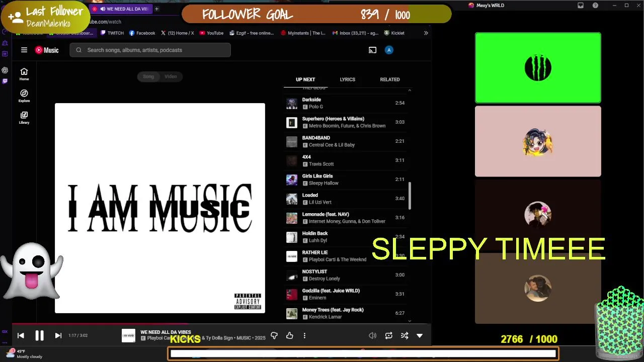The height and width of the screenshot is (362, 644).
Task: Show more bookmarks with the chevron
Action: coord(426,33)
